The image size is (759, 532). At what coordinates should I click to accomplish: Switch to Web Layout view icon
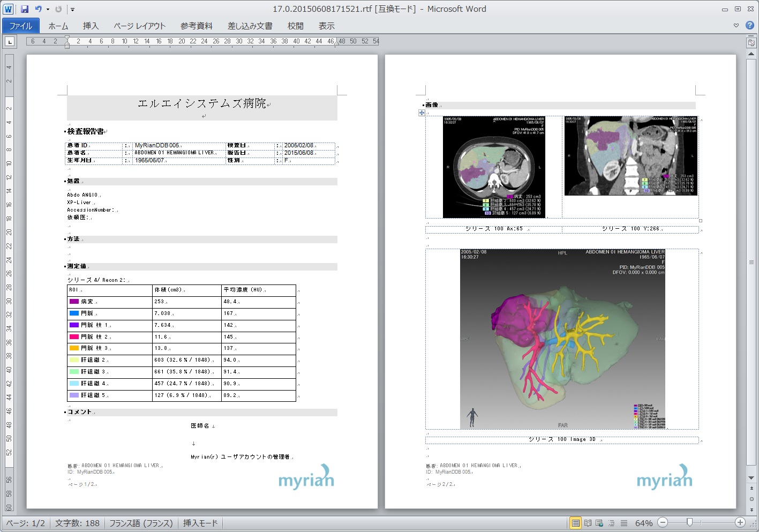click(x=599, y=523)
